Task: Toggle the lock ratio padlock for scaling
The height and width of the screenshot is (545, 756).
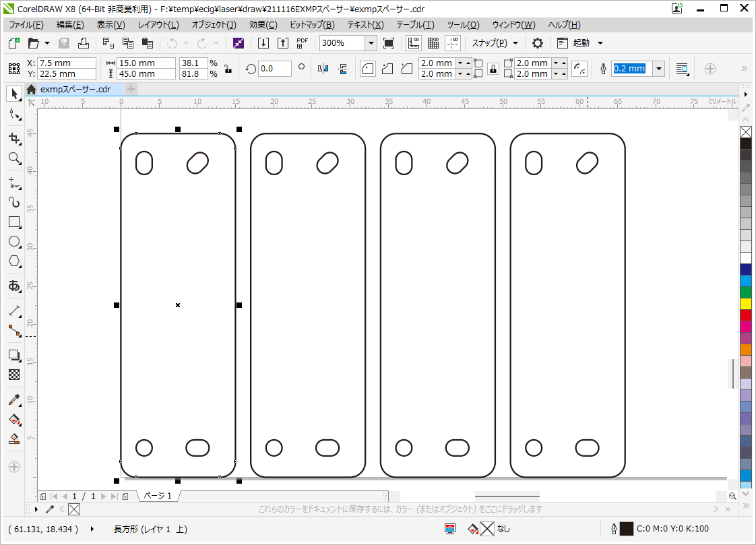Action: pos(228,69)
